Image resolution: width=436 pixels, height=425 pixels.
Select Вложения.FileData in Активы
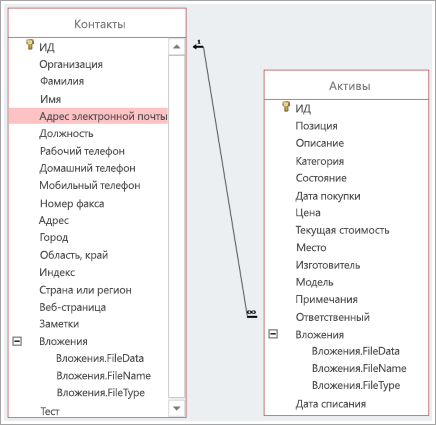point(356,351)
